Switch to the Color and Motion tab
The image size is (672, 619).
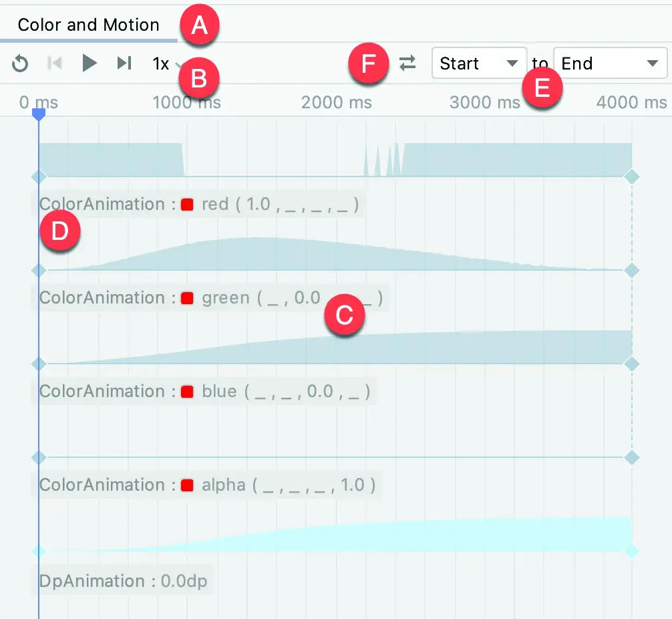click(x=89, y=25)
